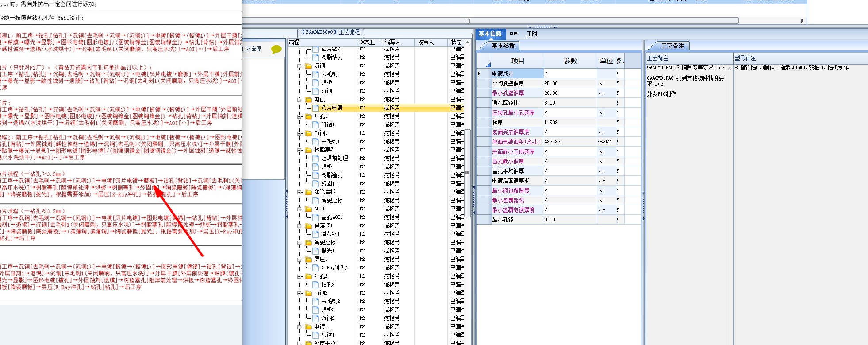Select the 基本参数 tab
Viewport: 868px width, 345px height.
coord(503,46)
